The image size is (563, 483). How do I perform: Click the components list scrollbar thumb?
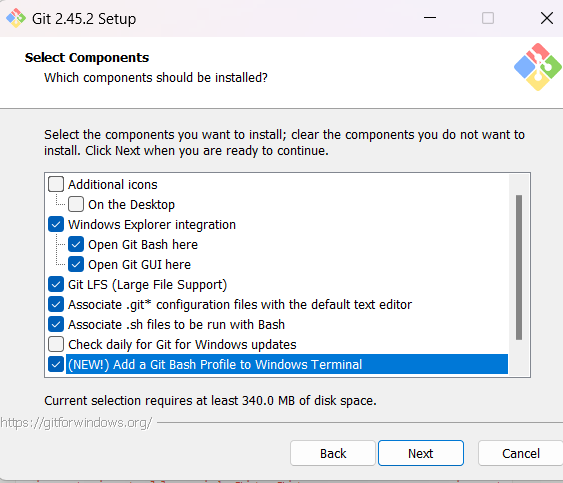pyautogui.click(x=519, y=267)
